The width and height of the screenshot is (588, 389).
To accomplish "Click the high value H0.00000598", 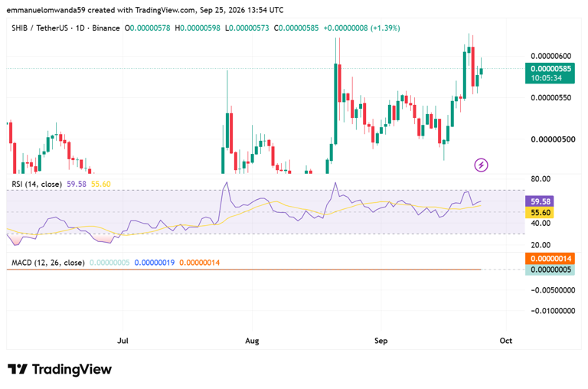I will click(198, 28).
